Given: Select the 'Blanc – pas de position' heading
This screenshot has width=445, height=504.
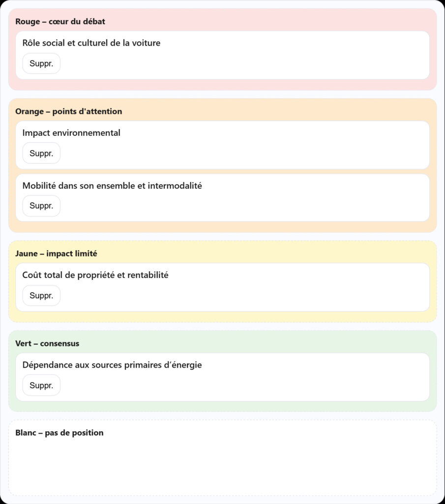Looking at the screenshot, I should click(59, 433).
